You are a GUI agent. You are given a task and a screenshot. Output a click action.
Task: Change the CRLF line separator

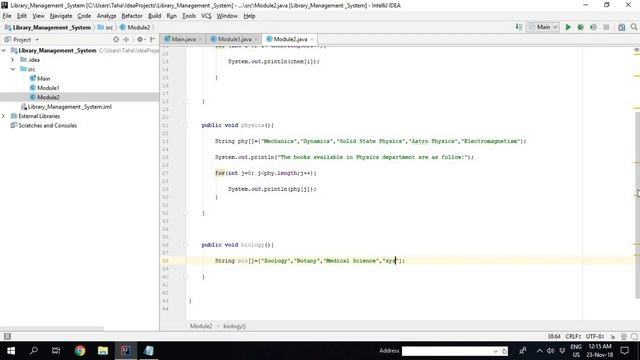click(x=573, y=336)
